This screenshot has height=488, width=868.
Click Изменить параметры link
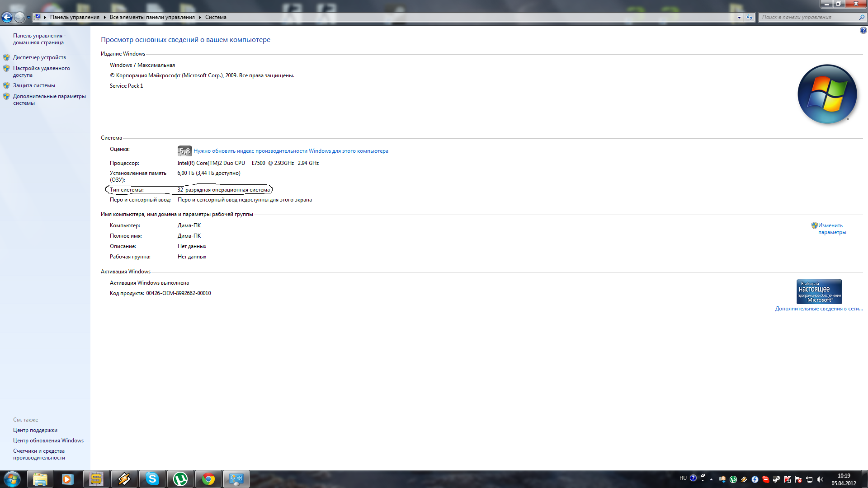[x=832, y=229]
